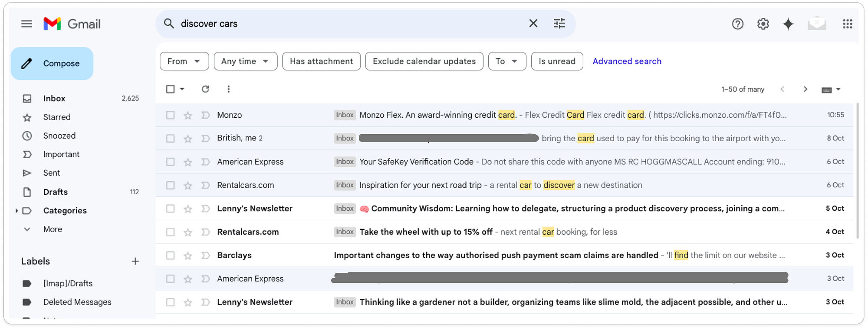Open the To filter dropdown
Viewport: 868px width, 329px height.
click(507, 61)
